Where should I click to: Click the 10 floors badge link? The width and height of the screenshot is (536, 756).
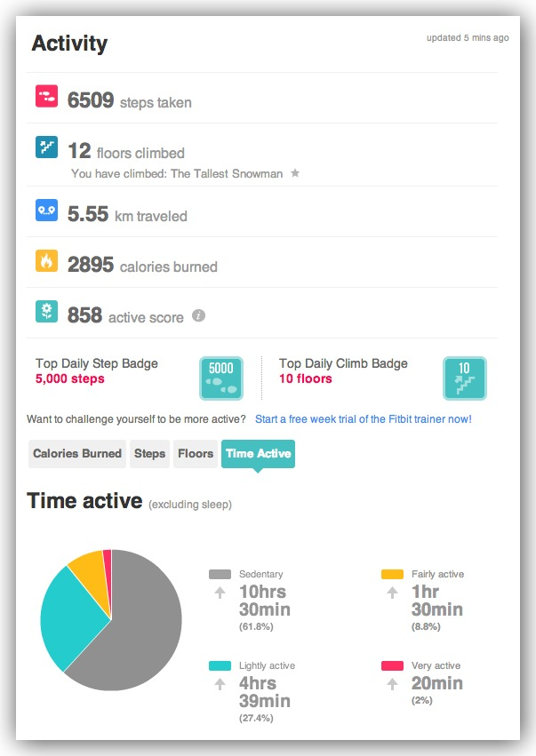coord(306,378)
